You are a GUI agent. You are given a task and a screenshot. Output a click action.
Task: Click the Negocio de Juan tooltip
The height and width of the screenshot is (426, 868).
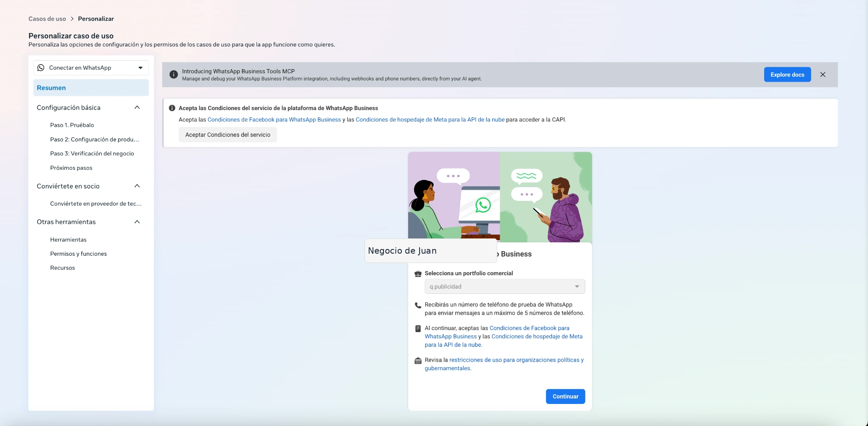pyautogui.click(x=431, y=251)
